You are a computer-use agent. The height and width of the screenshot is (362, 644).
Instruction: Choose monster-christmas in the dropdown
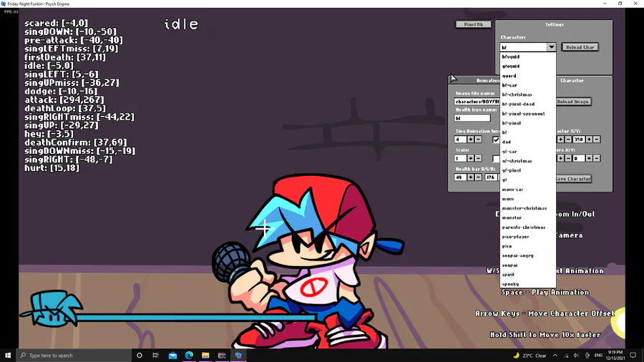click(528, 208)
